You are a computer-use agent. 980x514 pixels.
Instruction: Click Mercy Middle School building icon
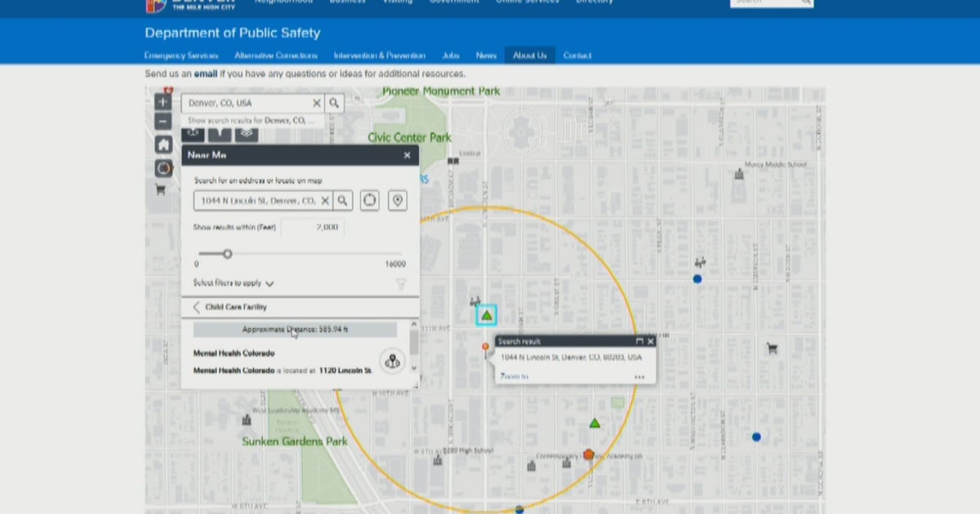(740, 174)
